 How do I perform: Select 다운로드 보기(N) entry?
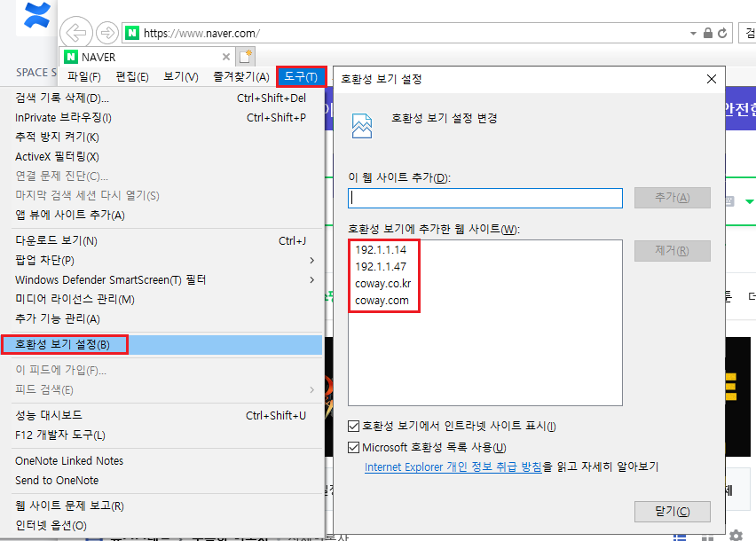161,240
